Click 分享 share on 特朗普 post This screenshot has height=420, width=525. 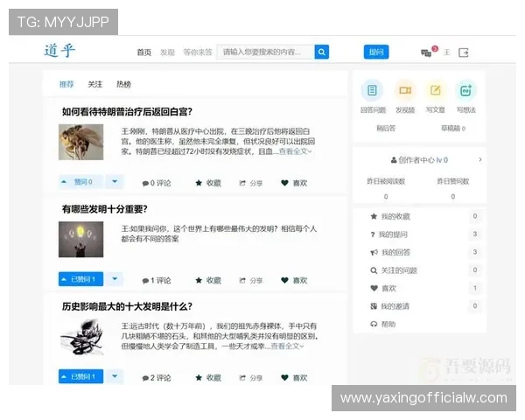(251, 183)
